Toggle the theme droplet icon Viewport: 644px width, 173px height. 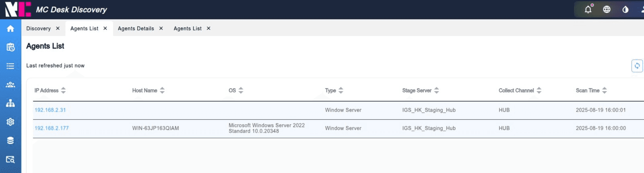[625, 9]
